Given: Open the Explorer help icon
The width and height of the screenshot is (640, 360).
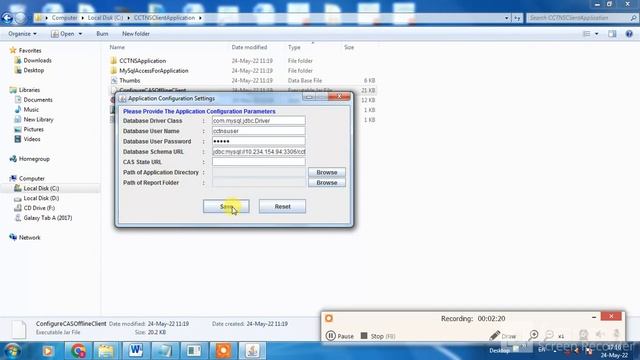Looking at the screenshot, I should pos(629,34).
